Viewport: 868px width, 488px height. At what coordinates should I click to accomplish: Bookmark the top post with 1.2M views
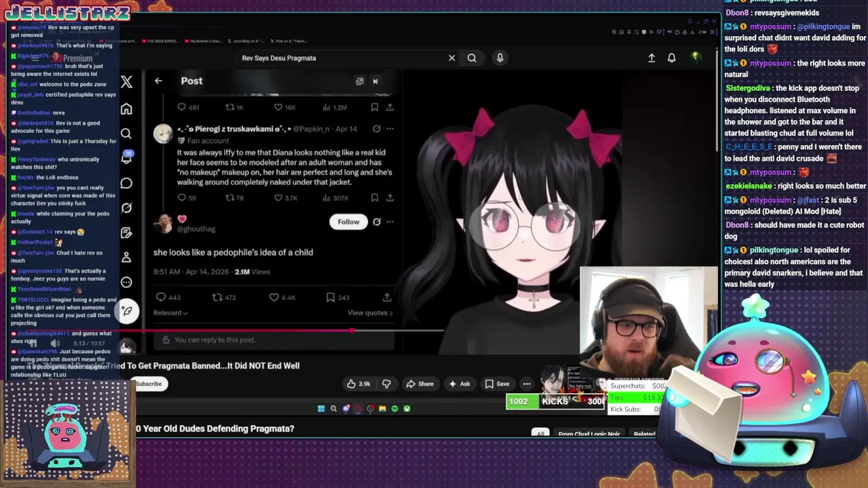pos(374,107)
